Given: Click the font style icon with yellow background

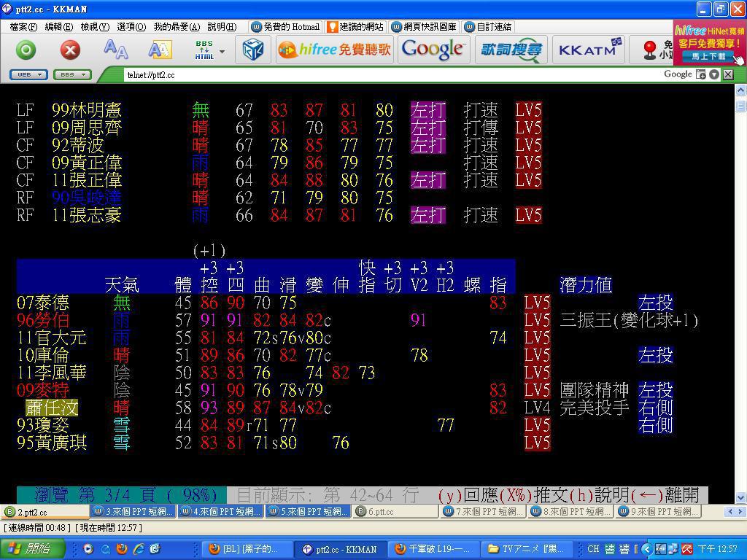Looking at the screenshot, I should [x=160, y=50].
